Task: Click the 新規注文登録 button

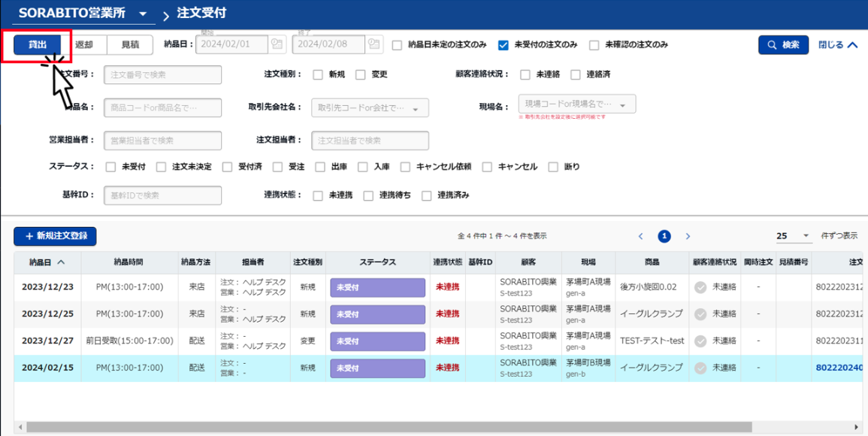Action: (55, 236)
